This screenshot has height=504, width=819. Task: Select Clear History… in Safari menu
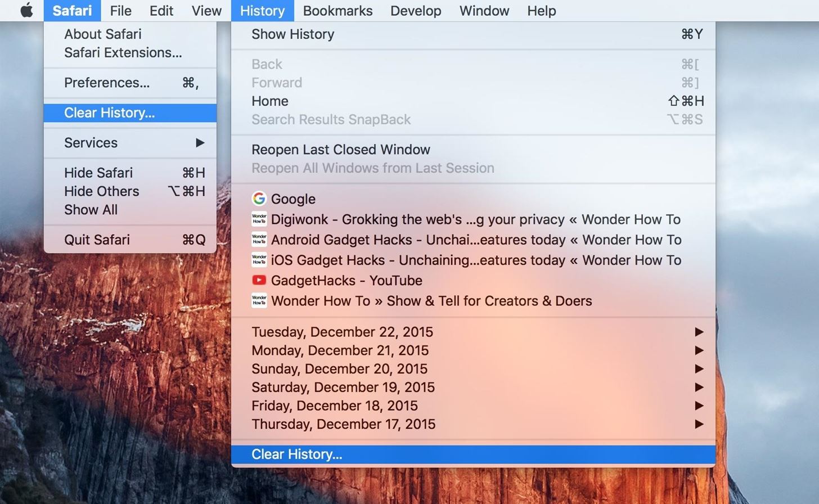(130, 112)
